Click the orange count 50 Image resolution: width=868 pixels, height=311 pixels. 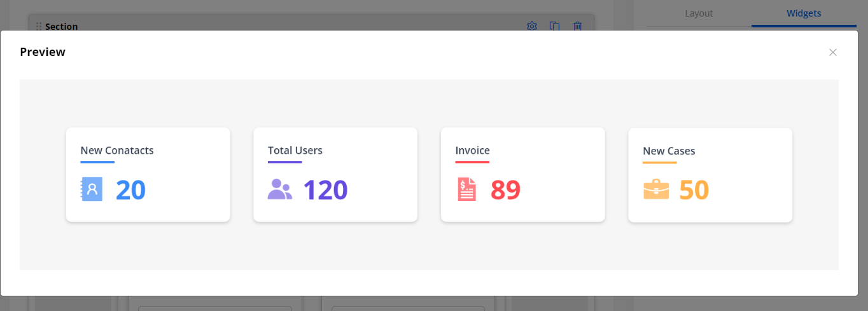[x=694, y=190]
